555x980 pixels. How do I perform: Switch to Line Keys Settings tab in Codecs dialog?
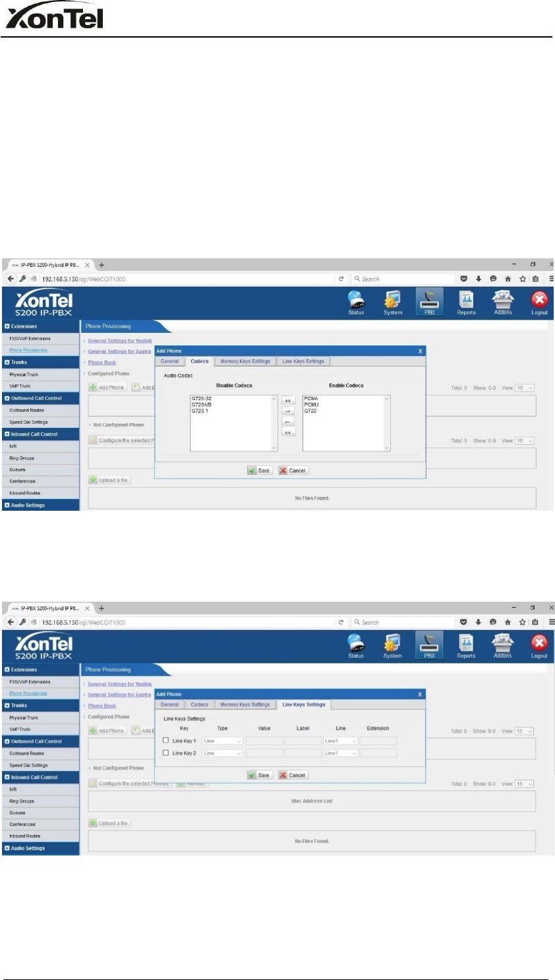[x=303, y=361]
